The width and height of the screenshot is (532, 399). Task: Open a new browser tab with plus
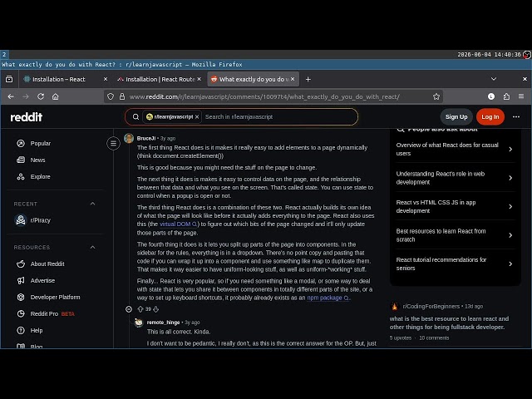coord(308,79)
